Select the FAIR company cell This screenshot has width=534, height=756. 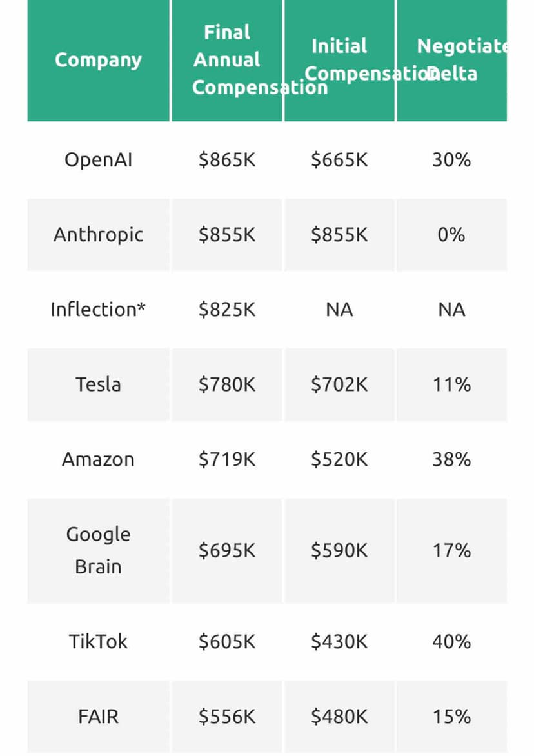pyautogui.click(x=98, y=717)
